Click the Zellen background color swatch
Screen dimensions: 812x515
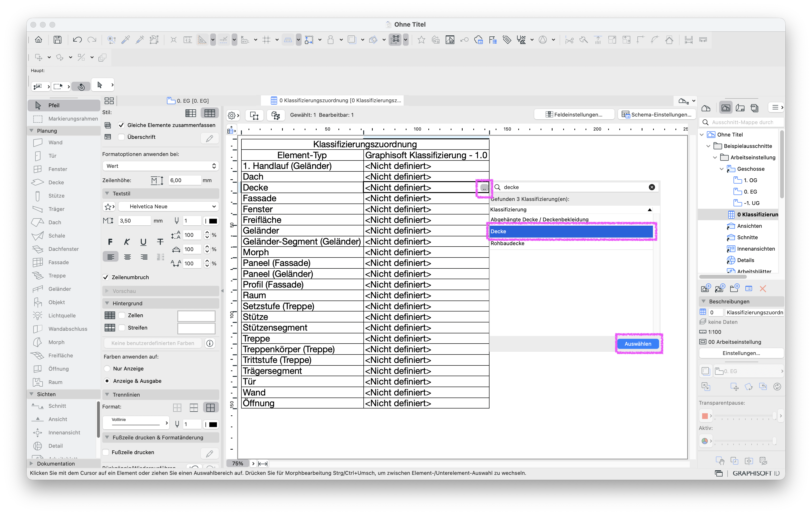(196, 316)
